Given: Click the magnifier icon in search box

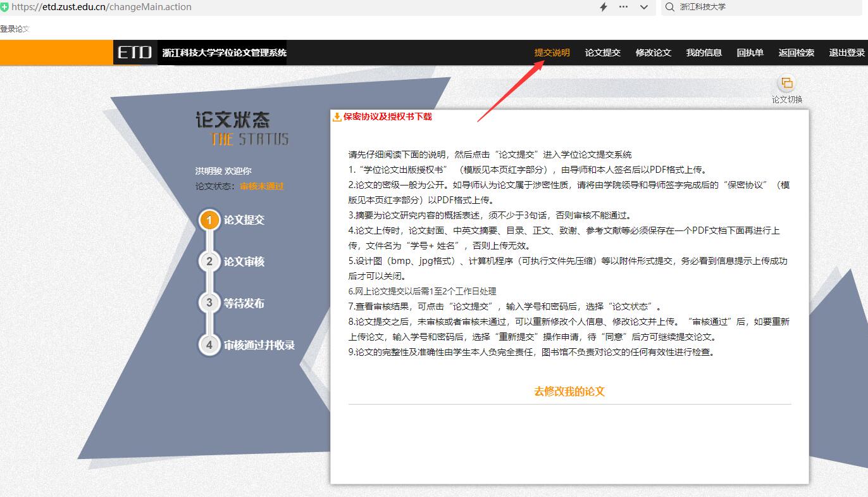Looking at the screenshot, I should [x=669, y=7].
